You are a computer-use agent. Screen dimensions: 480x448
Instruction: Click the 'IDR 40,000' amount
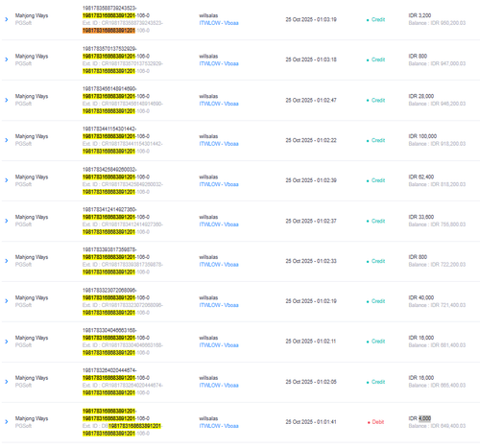coord(421,297)
